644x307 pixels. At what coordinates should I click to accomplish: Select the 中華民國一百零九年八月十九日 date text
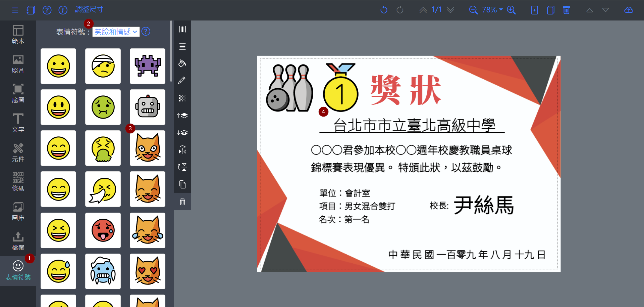(467, 255)
